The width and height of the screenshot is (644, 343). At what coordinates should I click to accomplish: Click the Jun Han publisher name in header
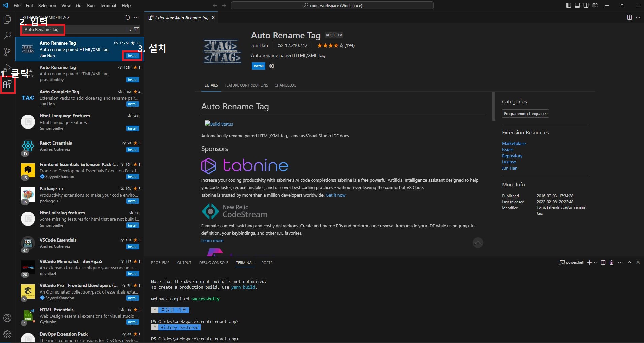pos(259,45)
